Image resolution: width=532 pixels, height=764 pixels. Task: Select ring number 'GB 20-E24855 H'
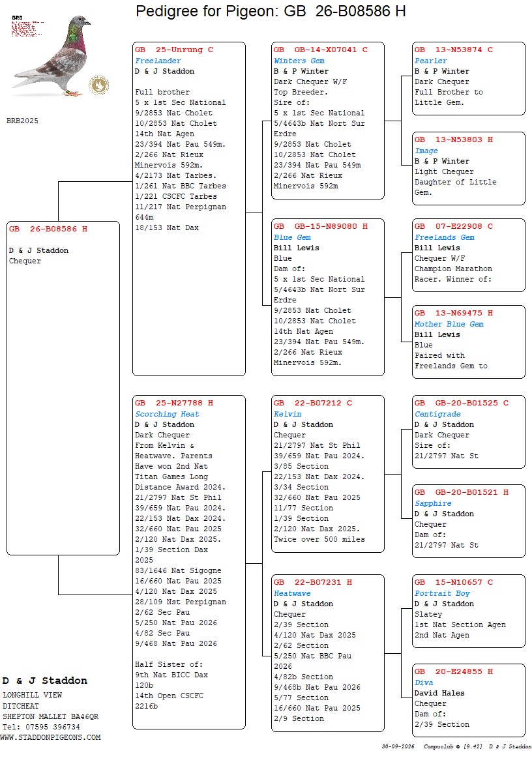pyautogui.click(x=454, y=671)
